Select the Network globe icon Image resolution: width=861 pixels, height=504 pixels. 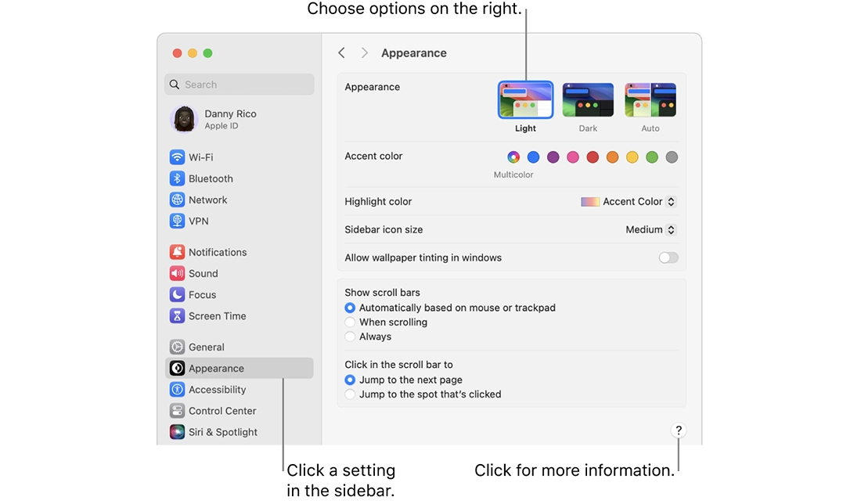tap(178, 200)
